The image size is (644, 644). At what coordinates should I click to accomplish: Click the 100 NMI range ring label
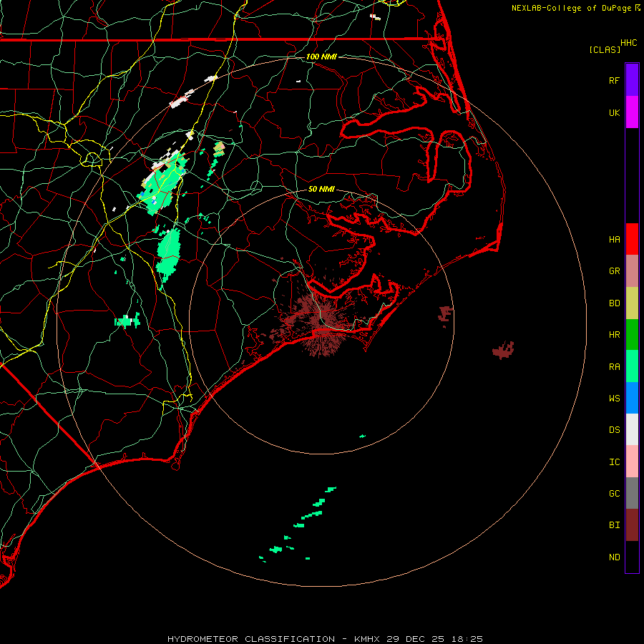(321, 57)
